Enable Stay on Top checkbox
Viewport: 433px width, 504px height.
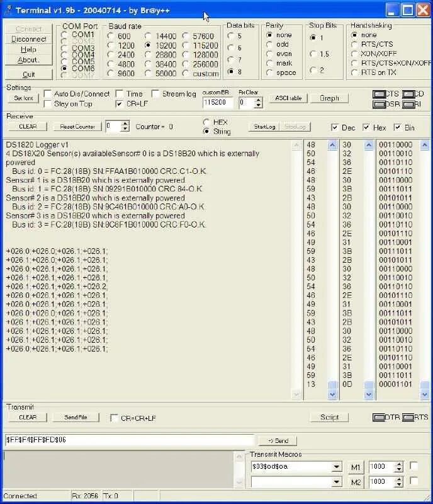(x=48, y=104)
